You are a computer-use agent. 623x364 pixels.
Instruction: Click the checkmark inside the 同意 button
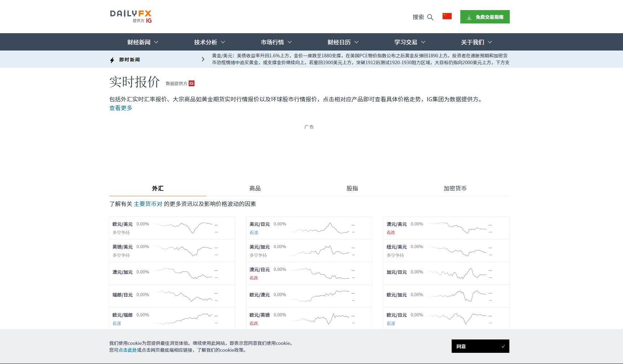pyautogui.click(x=504, y=346)
